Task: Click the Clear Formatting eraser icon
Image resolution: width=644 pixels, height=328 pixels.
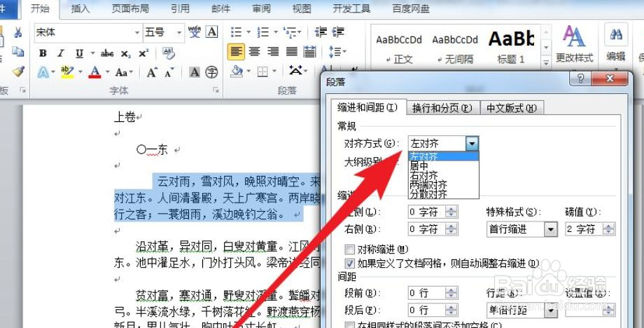Action: pos(169,53)
